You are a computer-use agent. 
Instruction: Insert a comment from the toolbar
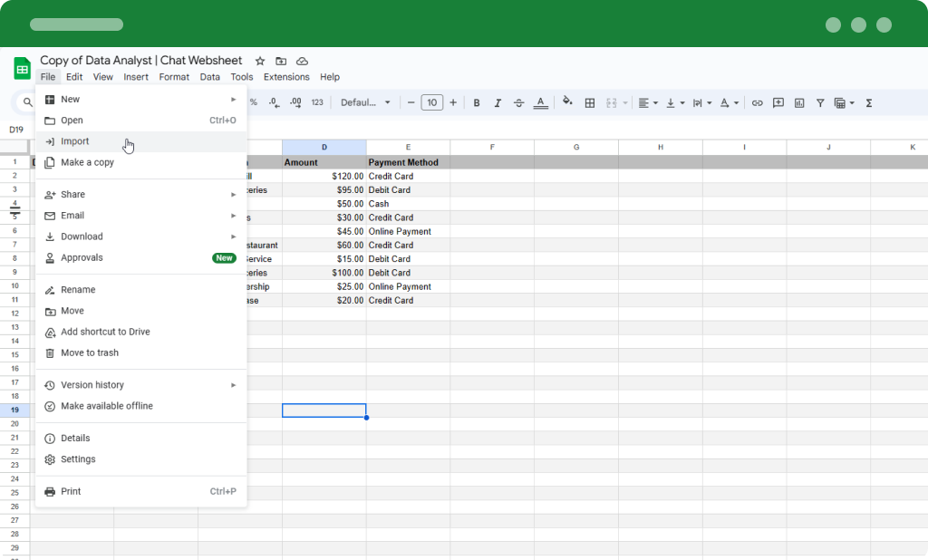tap(778, 103)
